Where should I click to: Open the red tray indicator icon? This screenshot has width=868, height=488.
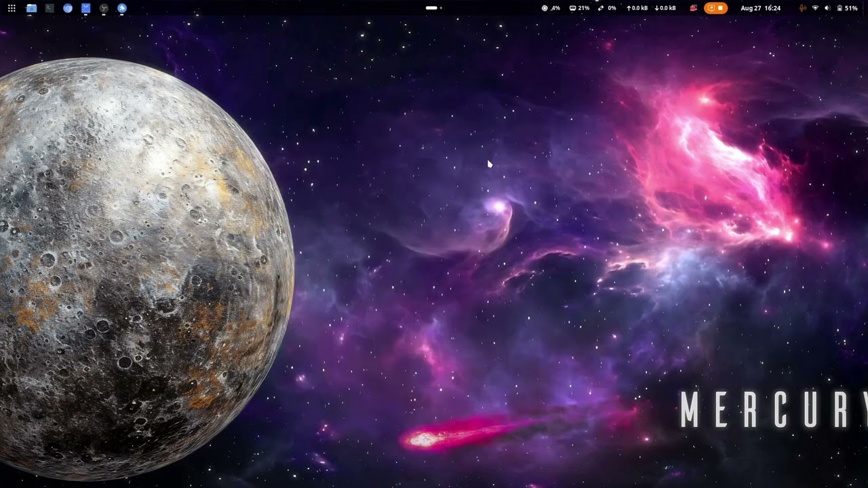(693, 8)
